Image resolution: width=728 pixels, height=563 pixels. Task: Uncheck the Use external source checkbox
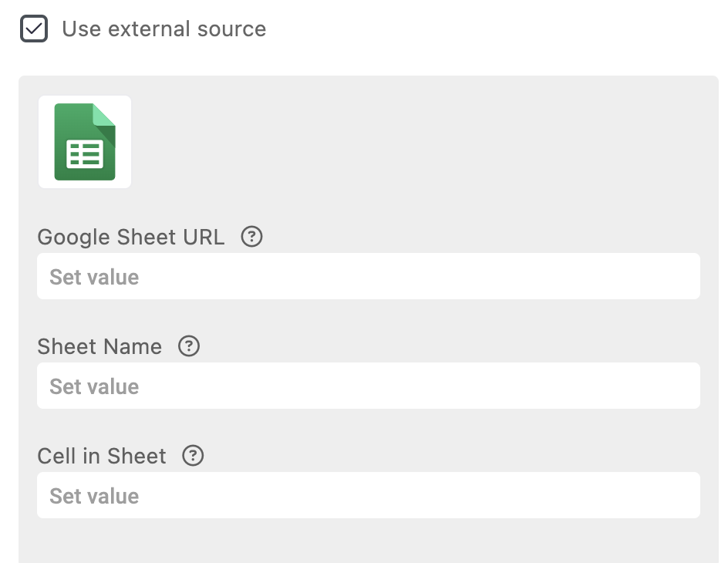tap(34, 29)
